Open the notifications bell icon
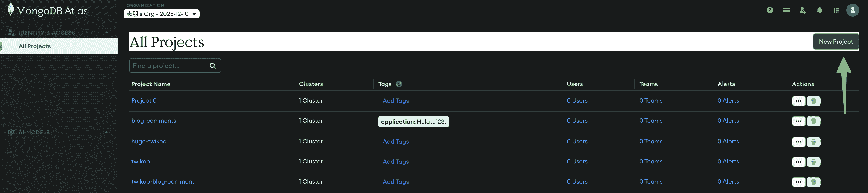This screenshot has width=868, height=193. click(819, 10)
